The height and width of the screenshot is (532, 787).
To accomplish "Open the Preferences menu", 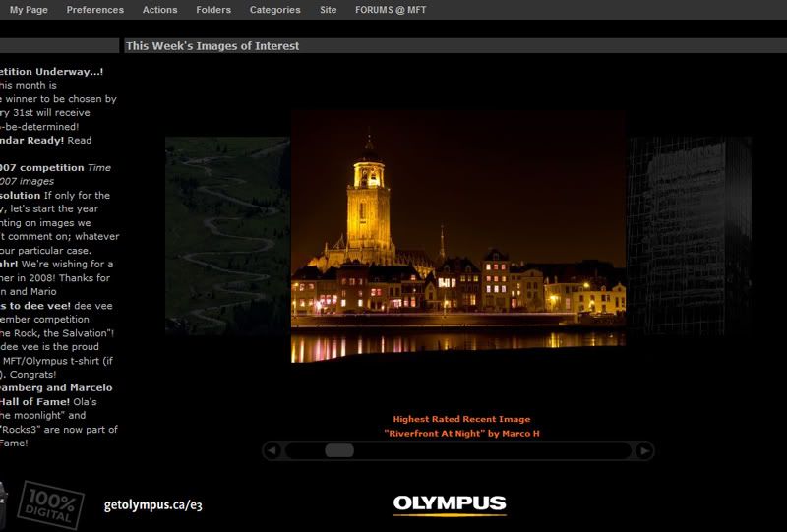I will coord(95,10).
